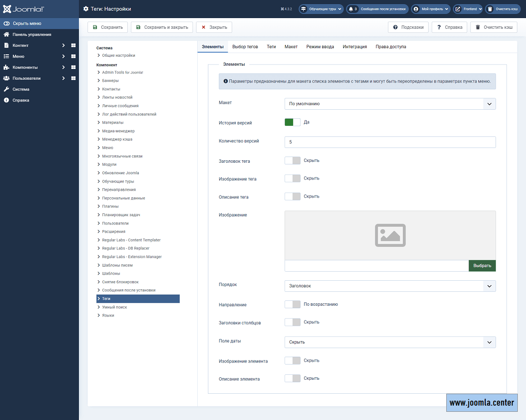This screenshot has width=526, height=420.
Task: Click the Сохранить и закрыть button
Action: coord(162,28)
